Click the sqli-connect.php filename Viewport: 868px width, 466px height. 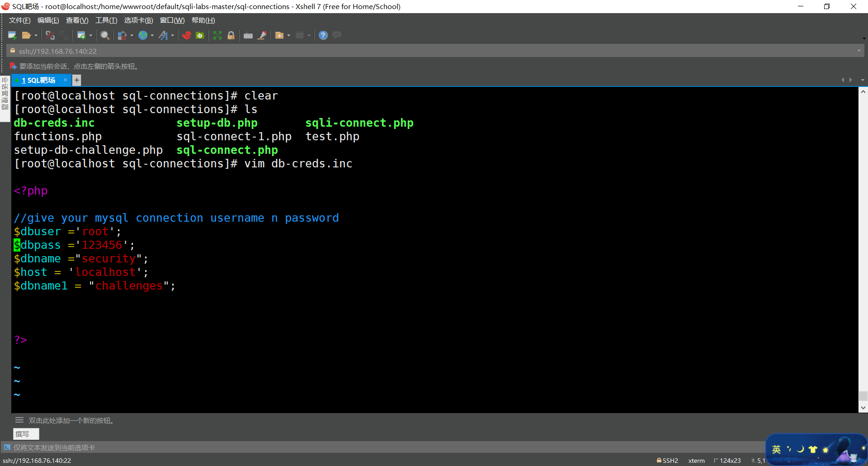click(x=359, y=123)
